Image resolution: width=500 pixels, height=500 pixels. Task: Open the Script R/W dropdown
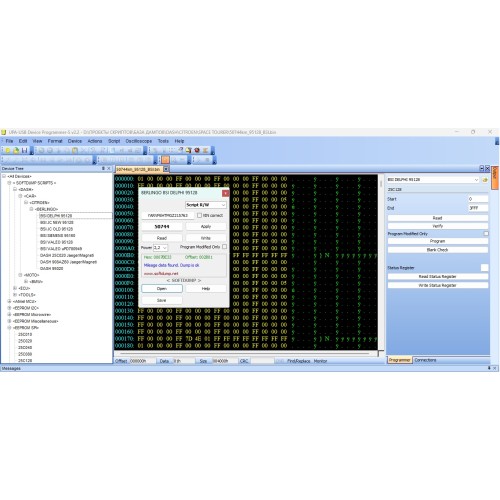[206, 205]
